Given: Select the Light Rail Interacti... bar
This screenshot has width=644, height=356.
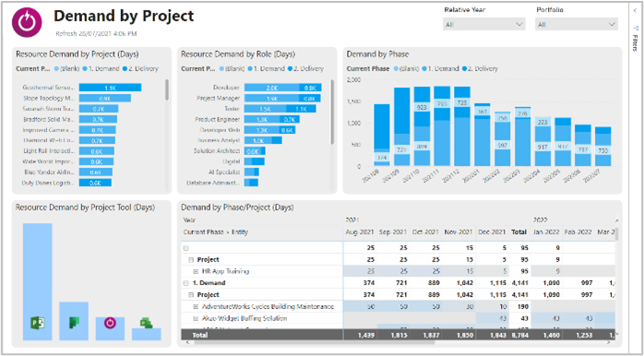Looking at the screenshot, I should point(97,151).
